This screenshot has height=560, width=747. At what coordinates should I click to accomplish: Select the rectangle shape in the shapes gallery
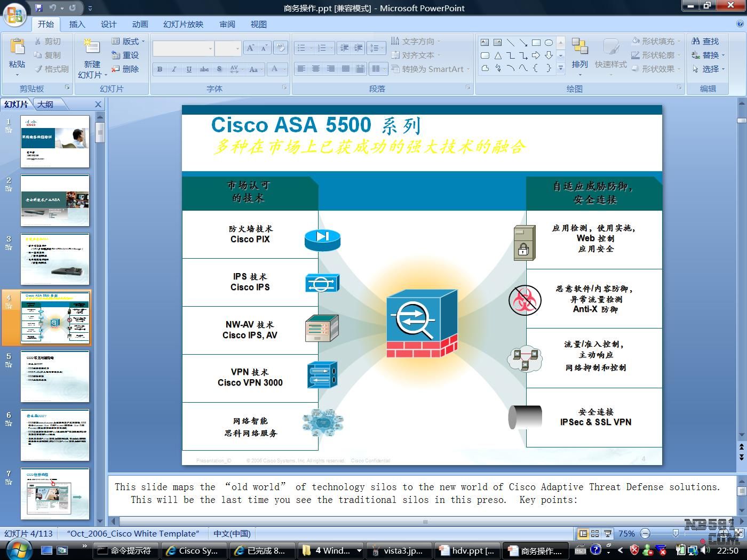click(536, 42)
